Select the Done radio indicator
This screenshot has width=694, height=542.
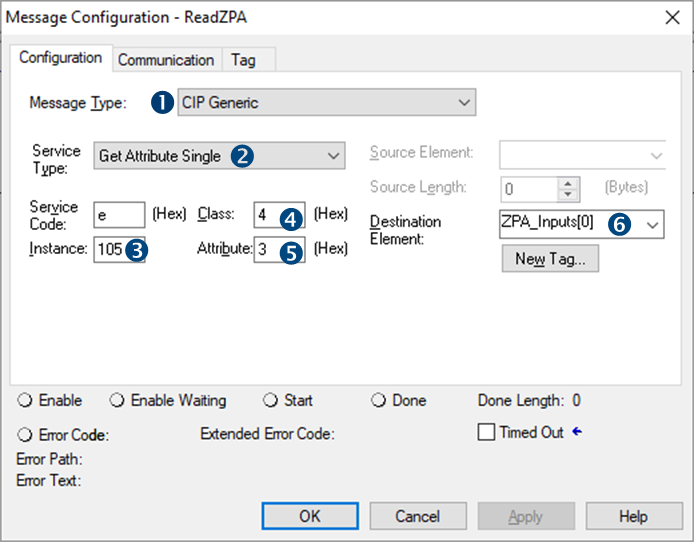378,400
